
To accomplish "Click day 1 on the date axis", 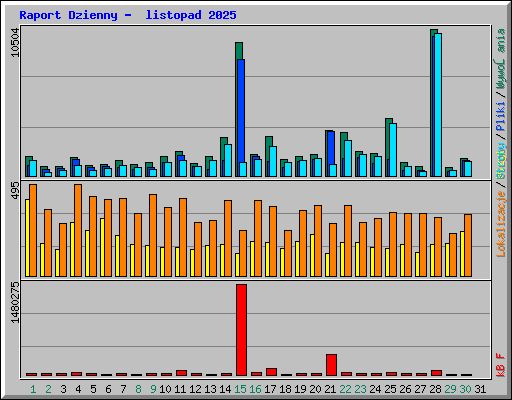I will click(x=33, y=389).
